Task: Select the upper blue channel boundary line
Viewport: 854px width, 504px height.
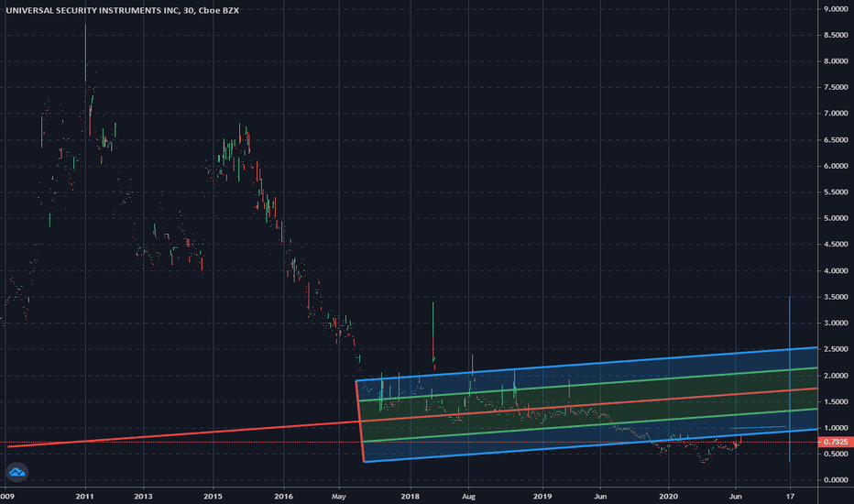Action: click(586, 364)
